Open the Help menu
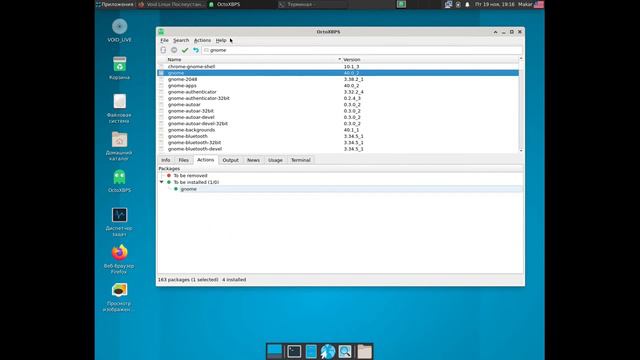Screen dimensions: 640x360 (x=221, y=40)
